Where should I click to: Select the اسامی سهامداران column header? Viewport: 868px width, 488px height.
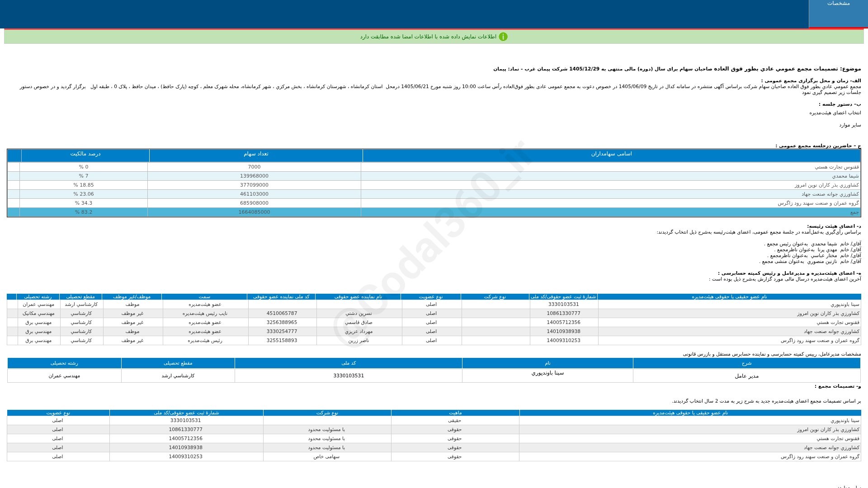[x=611, y=155]
